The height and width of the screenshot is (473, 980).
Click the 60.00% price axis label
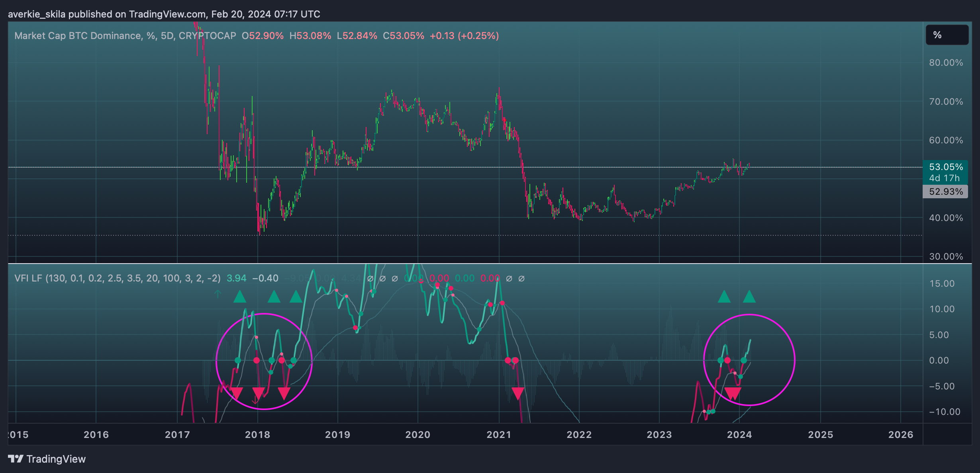946,140
